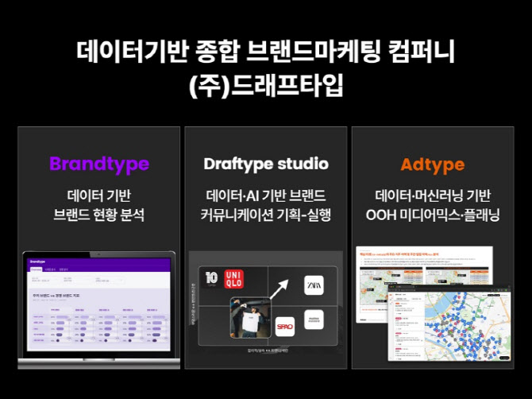
Task: Select Overview tab in Brandtype dashboard
Action: (x=36, y=271)
